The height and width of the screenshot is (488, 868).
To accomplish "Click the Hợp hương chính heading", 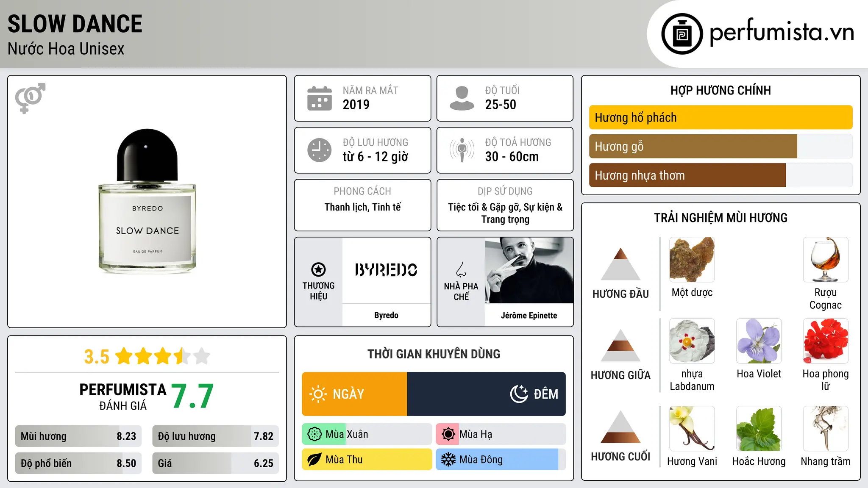I will click(721, 90).
